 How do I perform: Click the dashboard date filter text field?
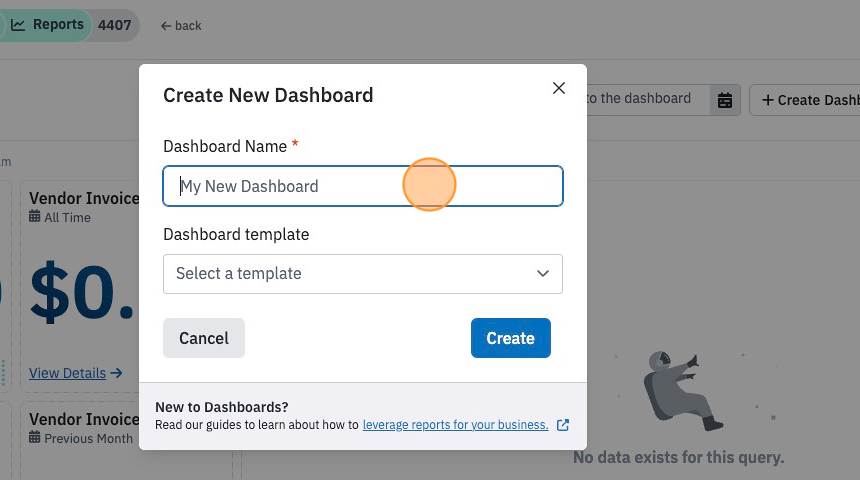pyautogui.click(x=648, y=100)
